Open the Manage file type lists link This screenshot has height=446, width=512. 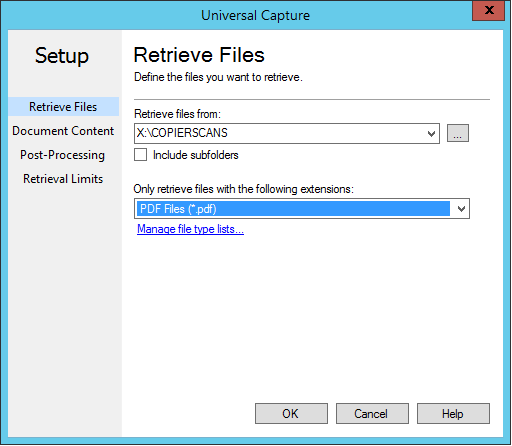tap(190, 229)
